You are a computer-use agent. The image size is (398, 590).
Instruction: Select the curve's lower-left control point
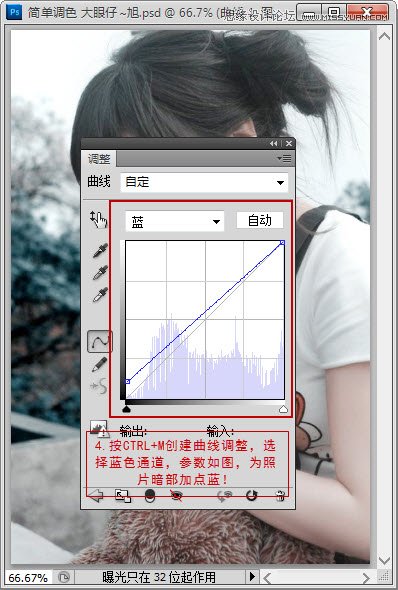[x=128, y=382]
